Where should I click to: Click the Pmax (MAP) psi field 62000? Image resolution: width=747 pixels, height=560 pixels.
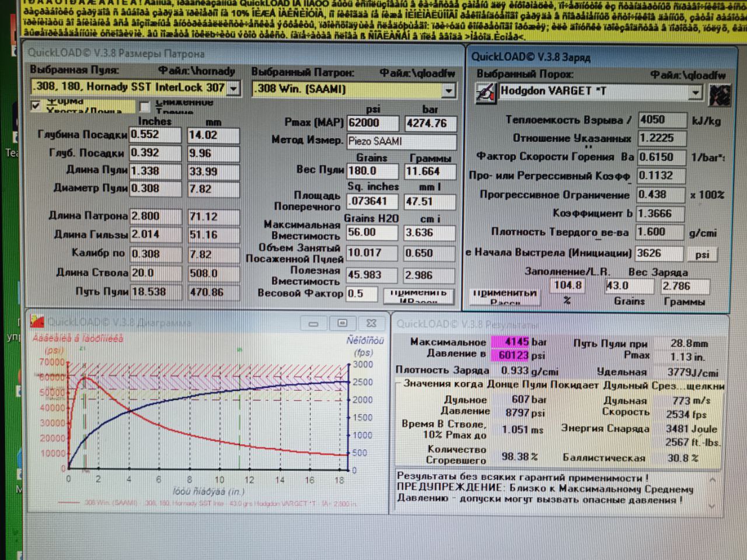(x=372, y=123)
